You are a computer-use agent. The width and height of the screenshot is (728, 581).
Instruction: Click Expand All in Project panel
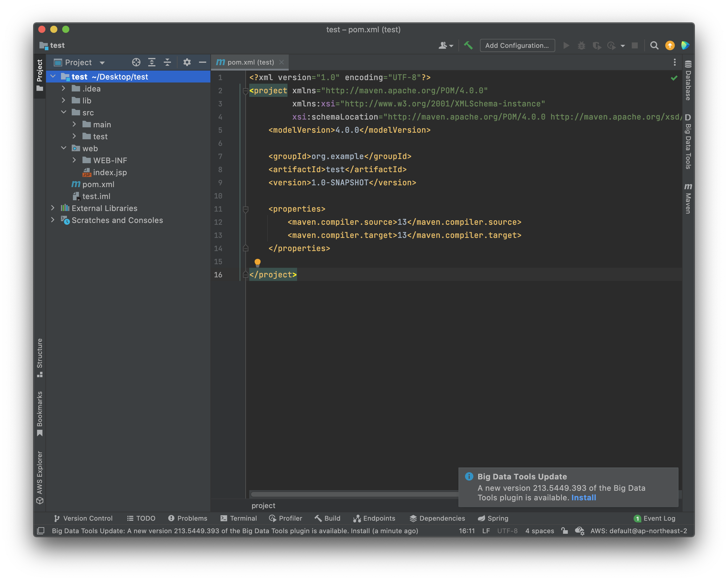pyautogui.click(x=152, y=62)
